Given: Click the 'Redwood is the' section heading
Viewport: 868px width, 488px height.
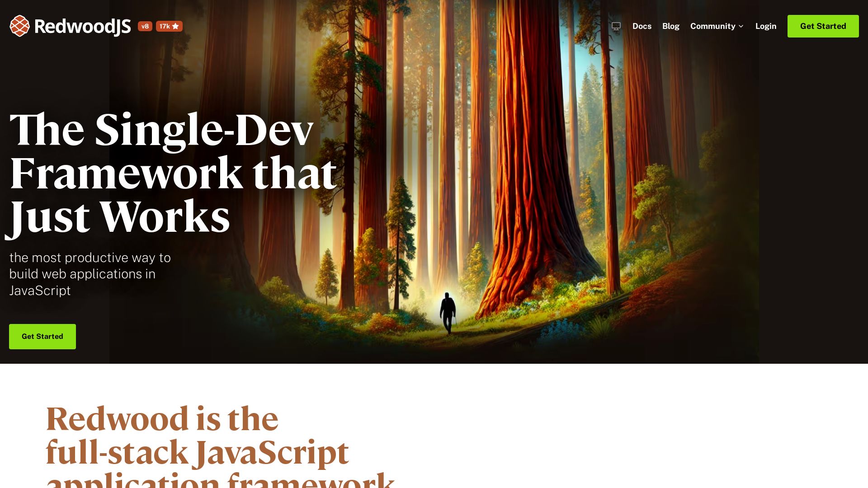Looking at the screenshot, I should pyautogui.click(x=162, y=418).
